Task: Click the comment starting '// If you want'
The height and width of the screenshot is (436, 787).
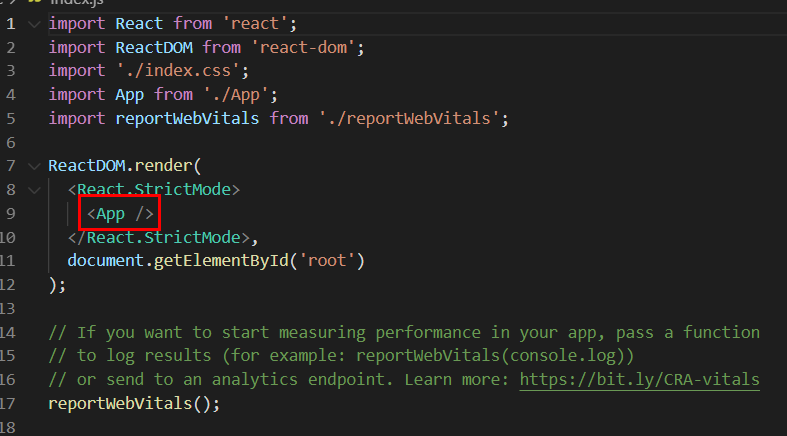Action: pos(404,332)
